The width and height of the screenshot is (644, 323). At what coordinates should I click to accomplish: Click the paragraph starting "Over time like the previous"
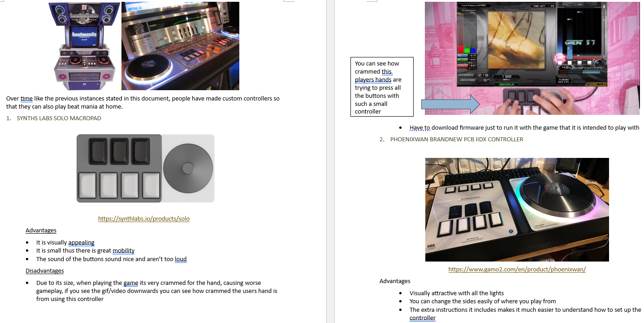point(143,102)
